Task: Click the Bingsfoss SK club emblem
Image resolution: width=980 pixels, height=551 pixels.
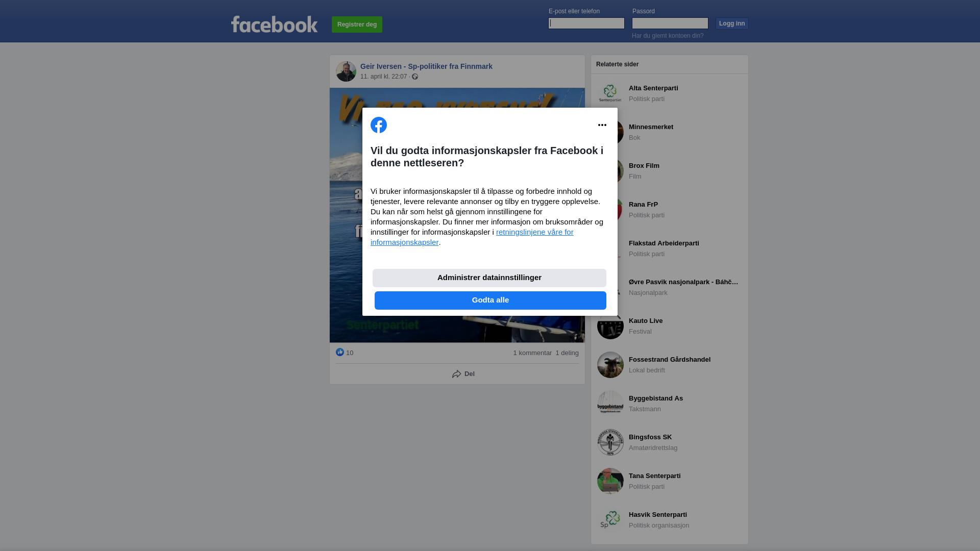Action: (x=610, y=442)
